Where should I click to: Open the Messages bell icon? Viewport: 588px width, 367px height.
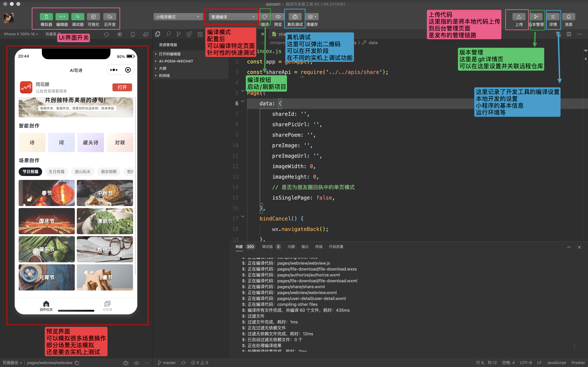568,17
